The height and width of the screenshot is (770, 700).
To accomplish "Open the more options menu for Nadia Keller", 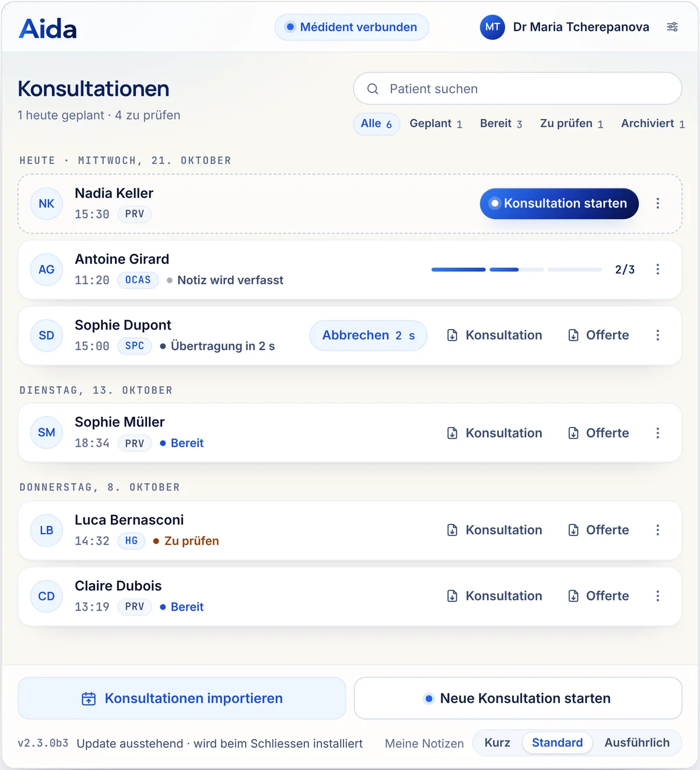I will [657, 203].
